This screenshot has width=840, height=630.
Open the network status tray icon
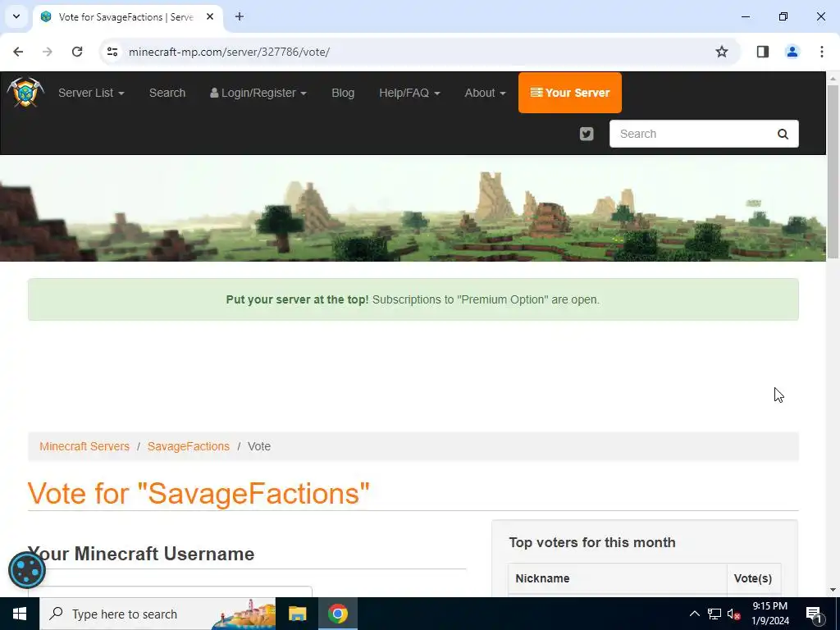pos(714,614)
